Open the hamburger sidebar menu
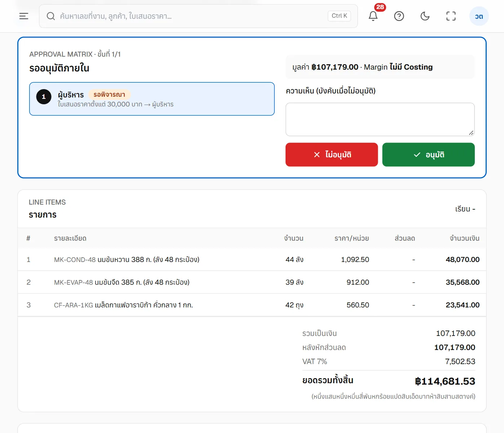Viewport: 504px width, 433px height. pos(24,16)
